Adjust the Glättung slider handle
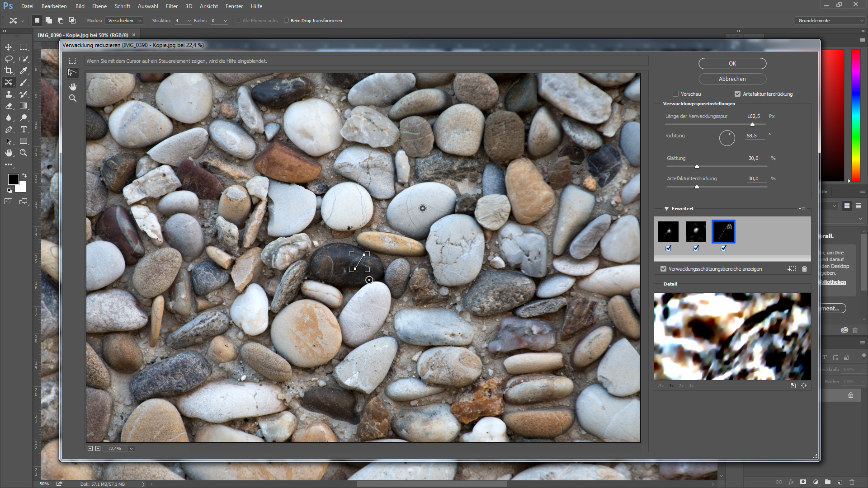Viewport: 868px width, 488px height. point(697,167)
